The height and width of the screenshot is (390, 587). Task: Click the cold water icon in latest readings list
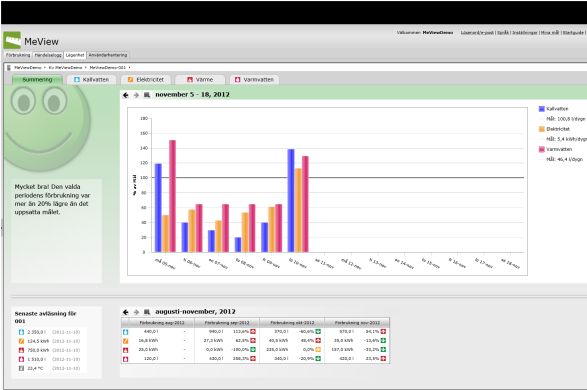pos(21,332)
